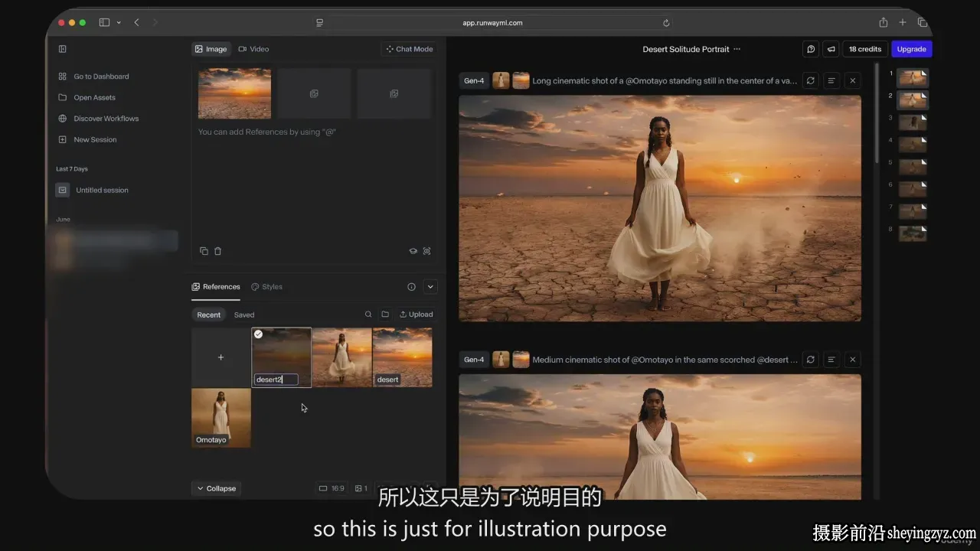This screenshot has height=551, width=980.
Task: Search references with magnifier icon
Action: pyautogui.click(x=368, y=315)
